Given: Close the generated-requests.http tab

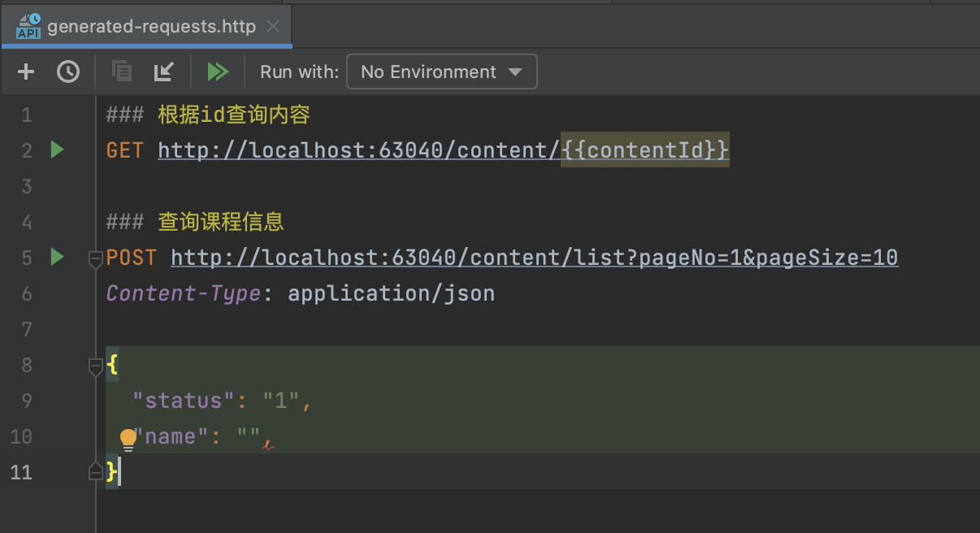Looking at the screenshot, I should [273, 27].
